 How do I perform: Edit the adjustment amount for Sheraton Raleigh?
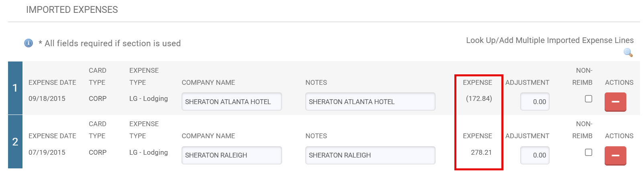click(535, 156)
